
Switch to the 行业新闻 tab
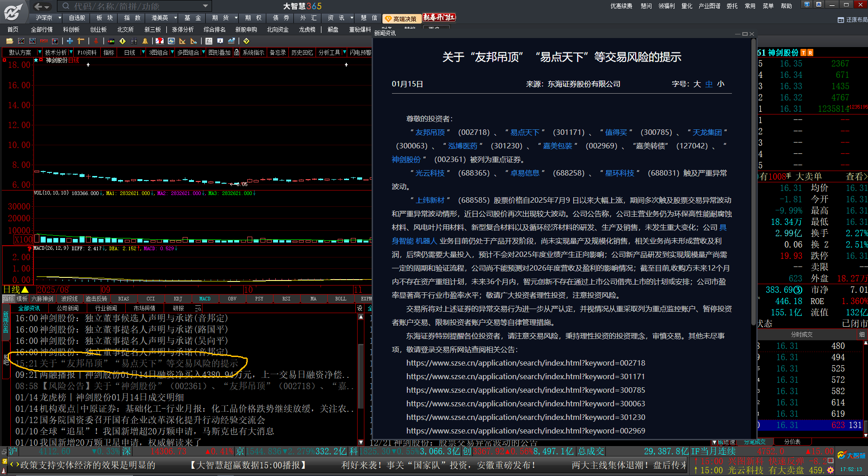(x=106, y=309)
